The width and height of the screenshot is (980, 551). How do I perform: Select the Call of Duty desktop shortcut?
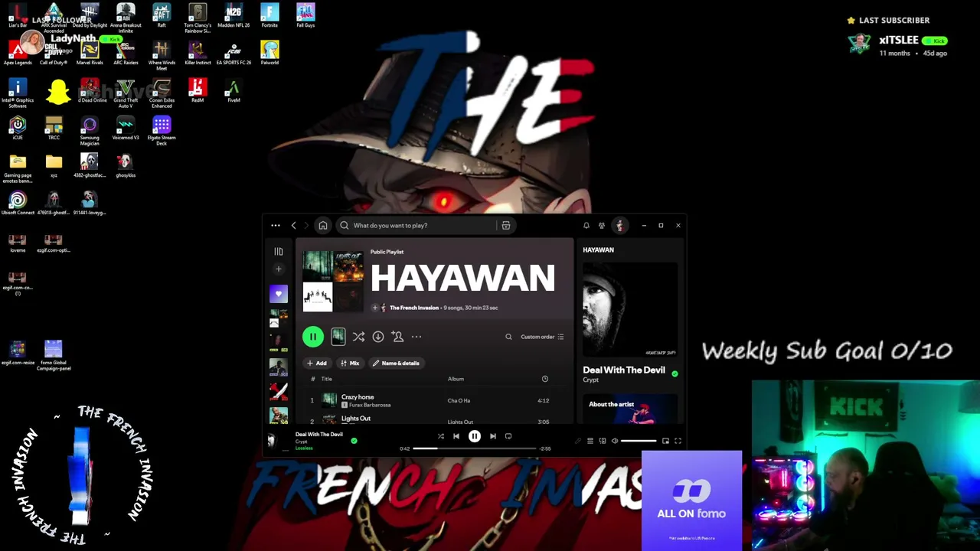[54, 53]
